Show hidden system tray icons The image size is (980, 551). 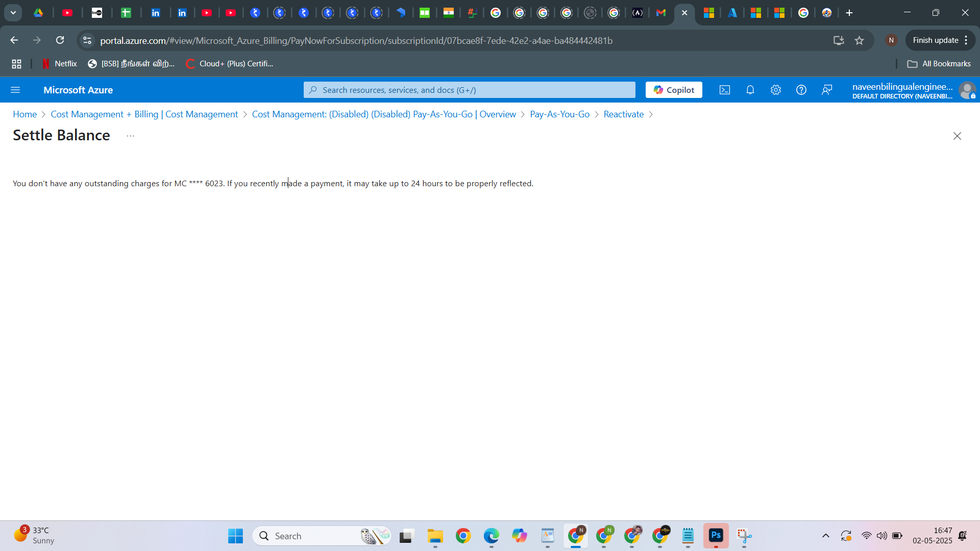(x=825, y=536)
